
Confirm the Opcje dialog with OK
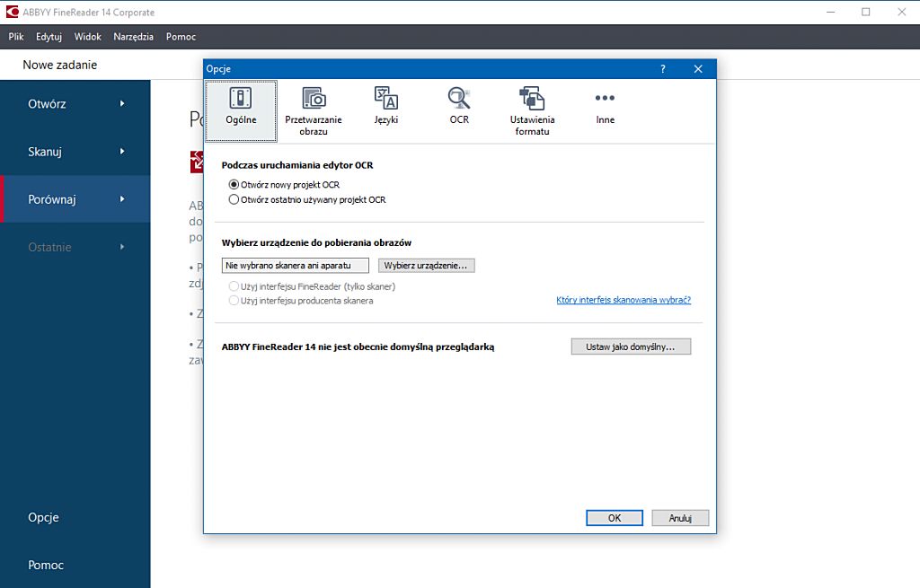[615, 518]
